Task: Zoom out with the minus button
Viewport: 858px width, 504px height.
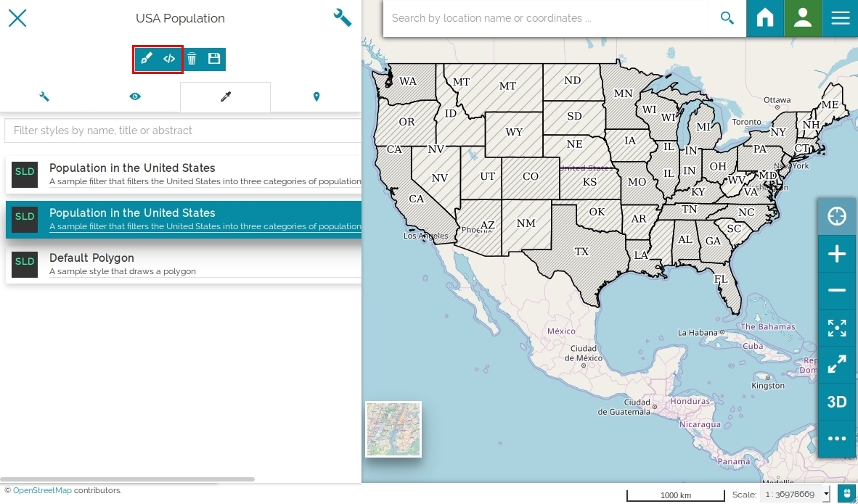Action: click(837, 290)
